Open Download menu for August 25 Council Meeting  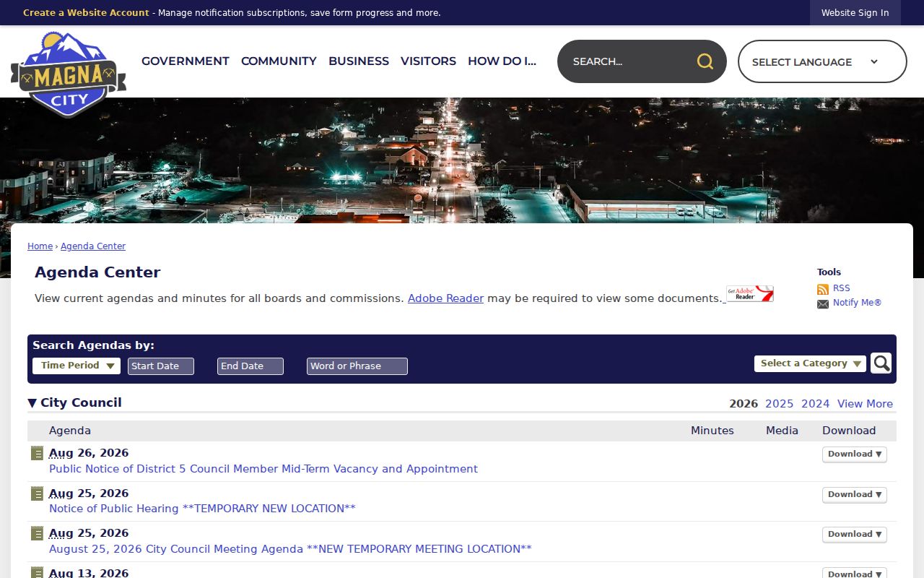855,535
